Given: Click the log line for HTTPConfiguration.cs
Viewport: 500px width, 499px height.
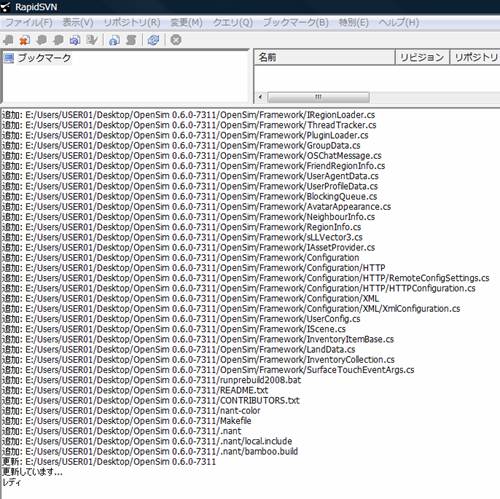Looking at the screenshot, I should pyautogui.click(x=239, y=288).
